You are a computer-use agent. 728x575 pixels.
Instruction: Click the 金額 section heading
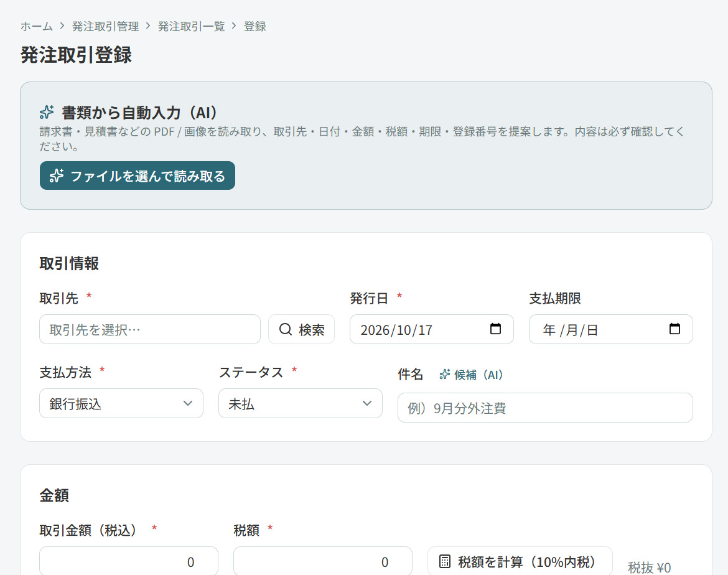[x=54, y=495]
